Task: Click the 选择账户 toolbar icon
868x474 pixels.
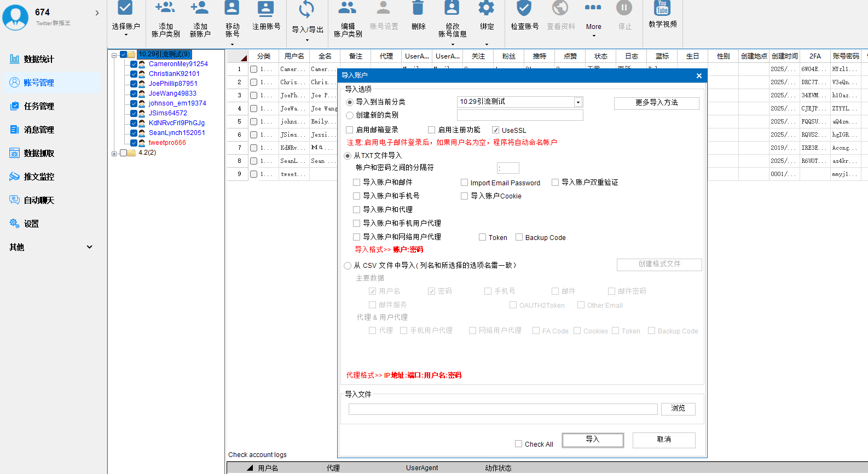Action: pyautogui.click(x=125, y=8)
